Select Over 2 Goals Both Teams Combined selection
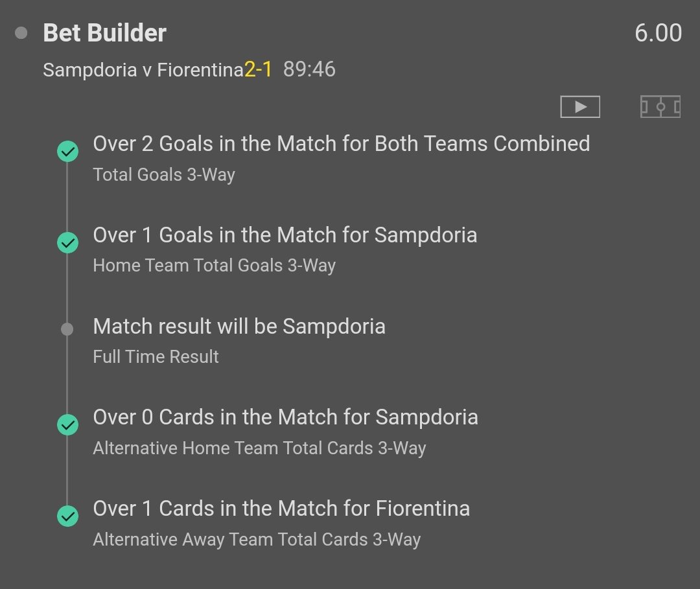The height and width of the screenshot is (589, 700). click(341, 144)
